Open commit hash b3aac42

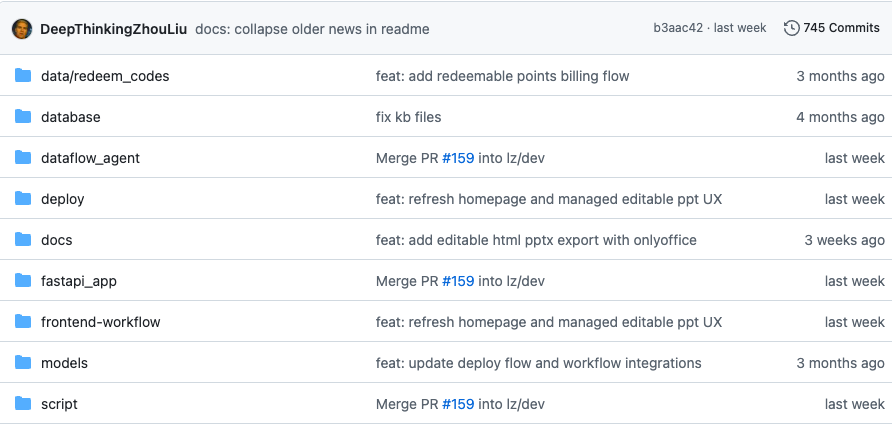678,28
